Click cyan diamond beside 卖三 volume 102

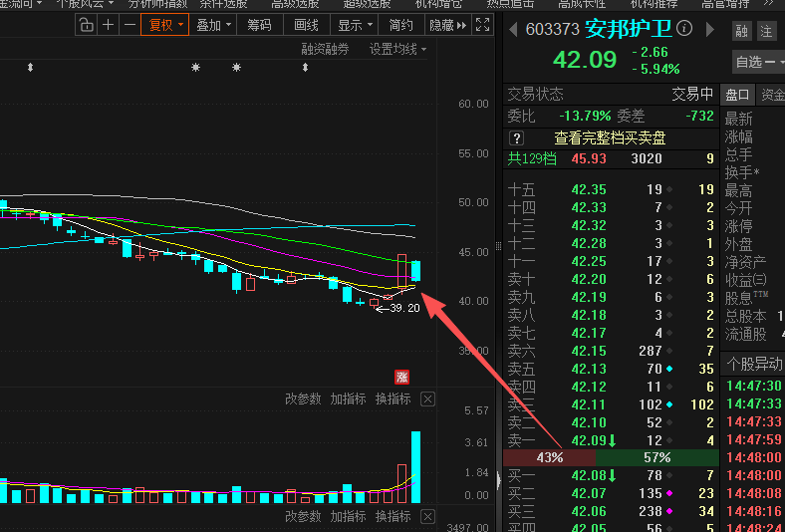pyautogui.click(x=669, y=404)
